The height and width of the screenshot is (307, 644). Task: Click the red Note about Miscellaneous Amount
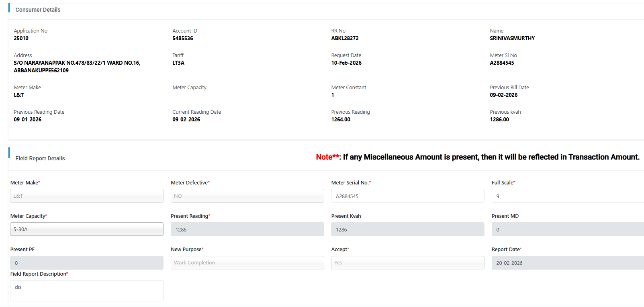(477, 157)
